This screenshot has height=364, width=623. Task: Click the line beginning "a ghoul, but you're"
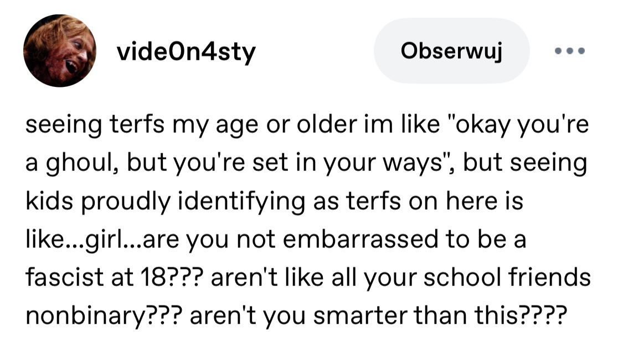tap(306, 163)
